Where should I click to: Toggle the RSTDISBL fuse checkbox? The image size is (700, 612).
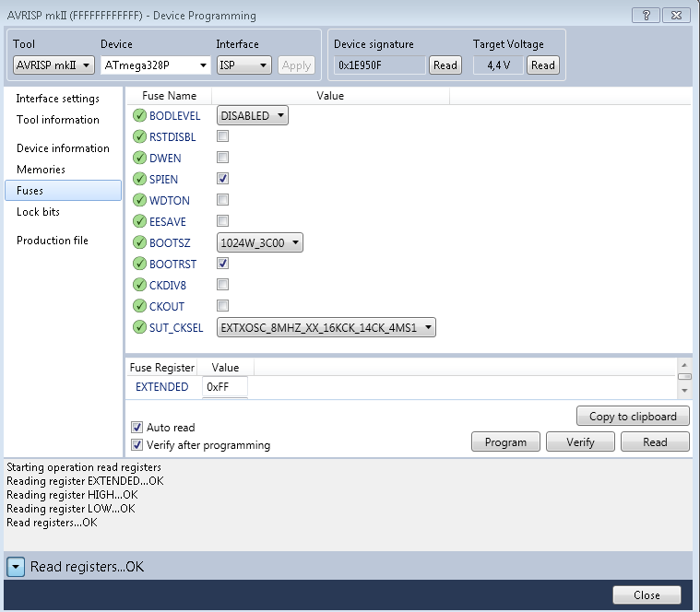(222, 136)
